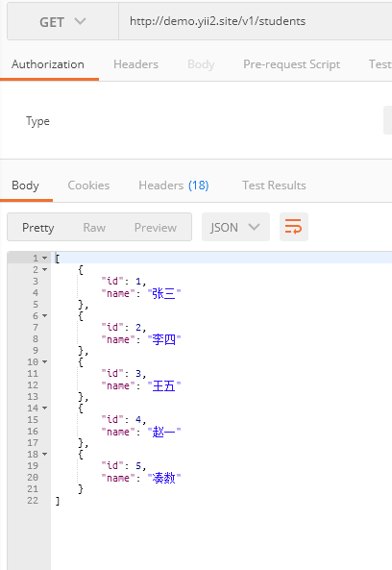Toggle the word wrap lines icon
This screenshot has height=570, width=392.
pyautogui.click(x=294, y=227)
